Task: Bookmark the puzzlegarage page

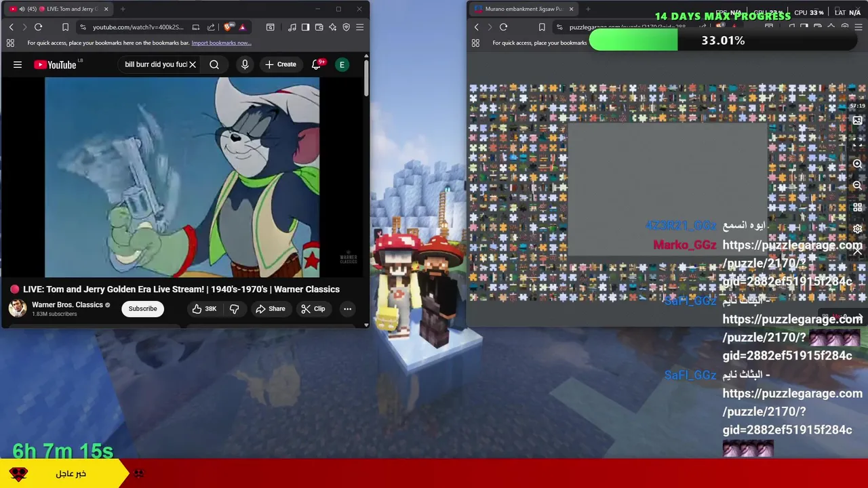Action: click(x=542, y=27)
